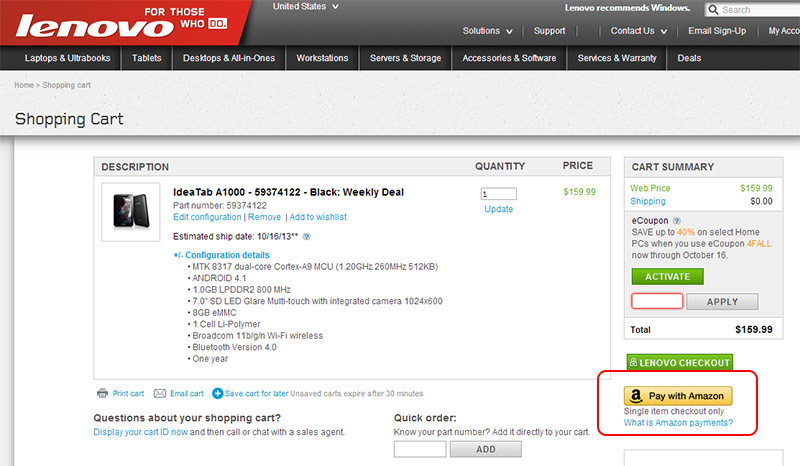The height and width of the screenshot is (466, 800).
Task: Open the United States country dropdown
Action: [x=305, y=7]
